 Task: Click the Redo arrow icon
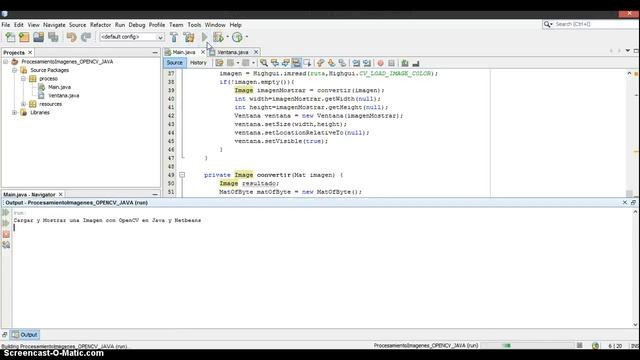tap(86, 37)
